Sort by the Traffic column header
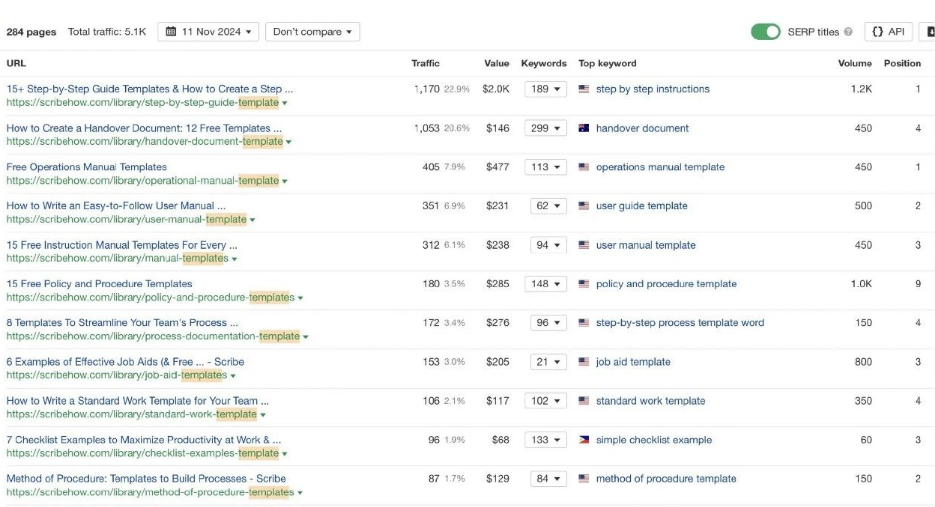935x507 pixels. 425,63
